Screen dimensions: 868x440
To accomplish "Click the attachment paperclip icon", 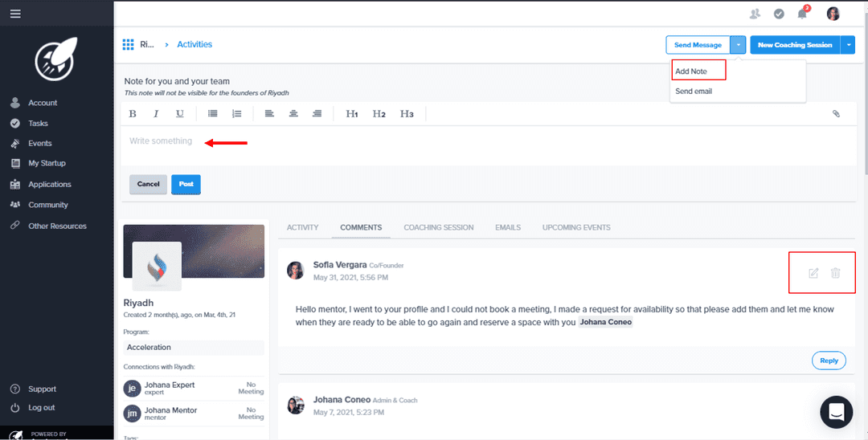I will 836,114.
